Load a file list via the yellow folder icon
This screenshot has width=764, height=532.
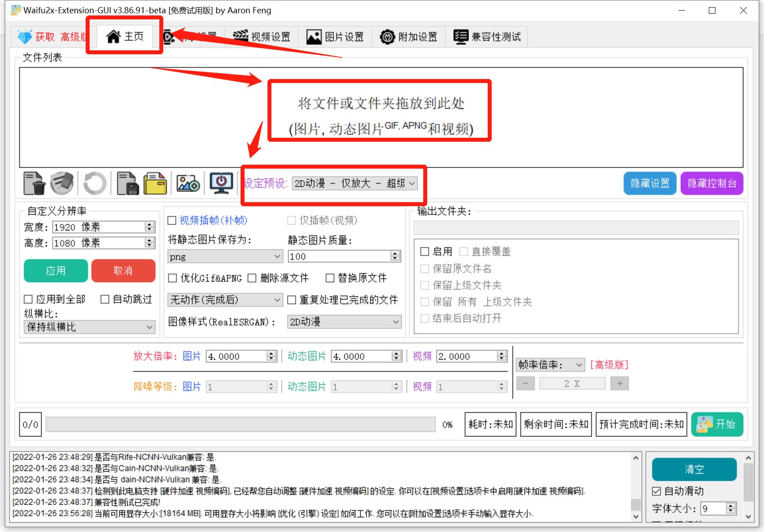click(154, 184)
